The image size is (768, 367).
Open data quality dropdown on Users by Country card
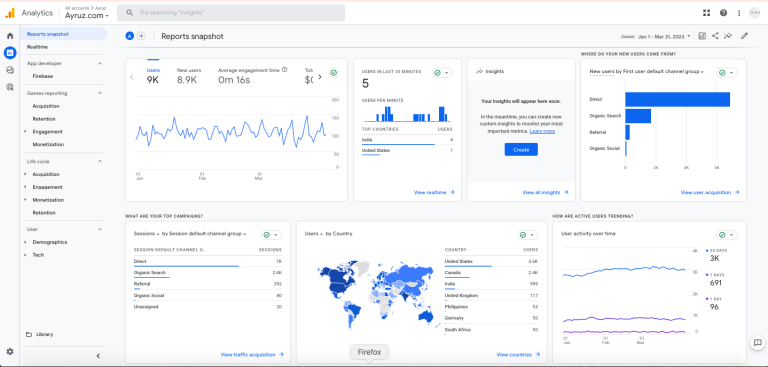[x=528, y=235]
